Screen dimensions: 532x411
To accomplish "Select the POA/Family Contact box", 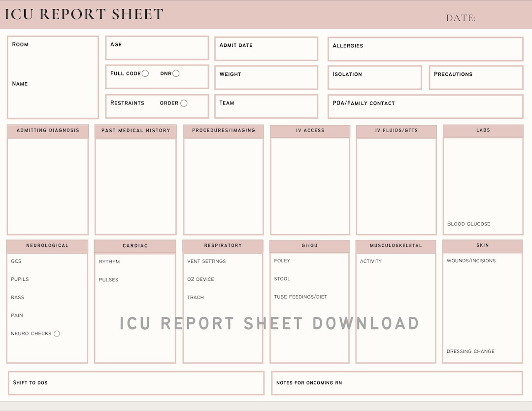I will coord(425,106).
